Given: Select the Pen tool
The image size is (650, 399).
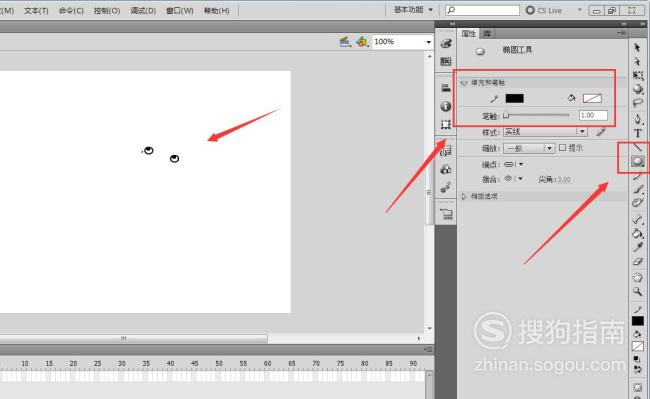Looking at the screenshot, I should [638, 120].
